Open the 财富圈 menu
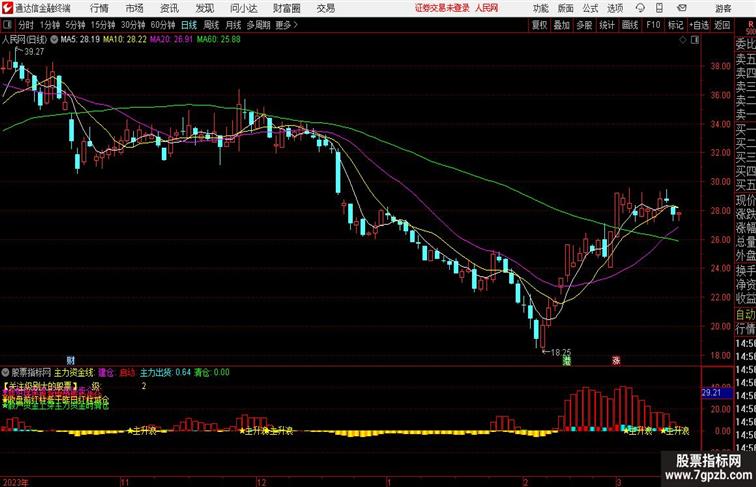Image resolution: width=756 pixels, height=487 pixels. 286,8
